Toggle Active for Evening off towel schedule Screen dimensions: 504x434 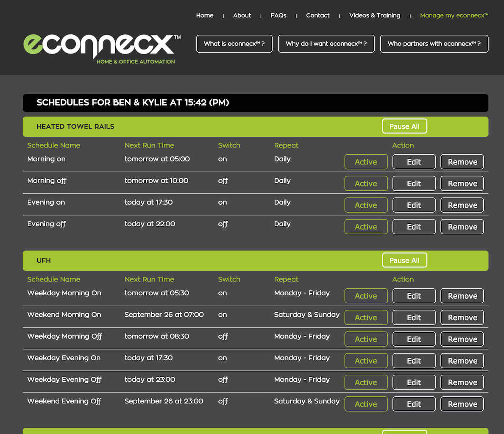coord(366,227)
